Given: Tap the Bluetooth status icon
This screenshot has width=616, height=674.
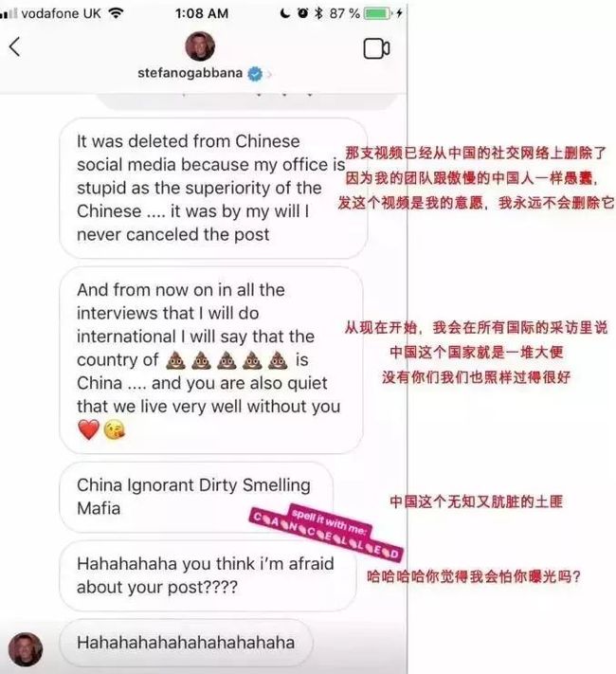Looking at the screenshot, I should pyautogui.click(x=318, y=13).
